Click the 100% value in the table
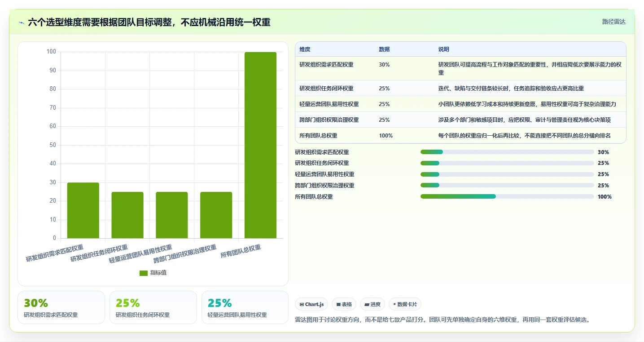644x342 pixels. pyautogui.click(x=386, y=136)
